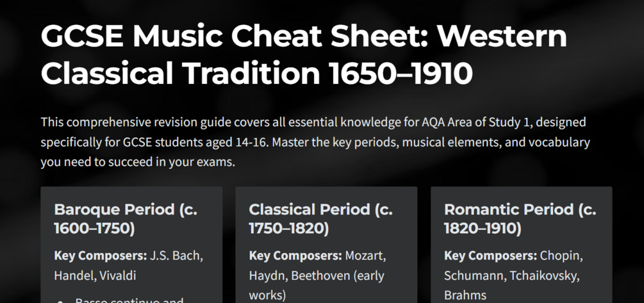Viewport: 644px width, 303px height.
Task: Click the Classical Period card heading
Action: pyautogui.click(x=321, y=219)
